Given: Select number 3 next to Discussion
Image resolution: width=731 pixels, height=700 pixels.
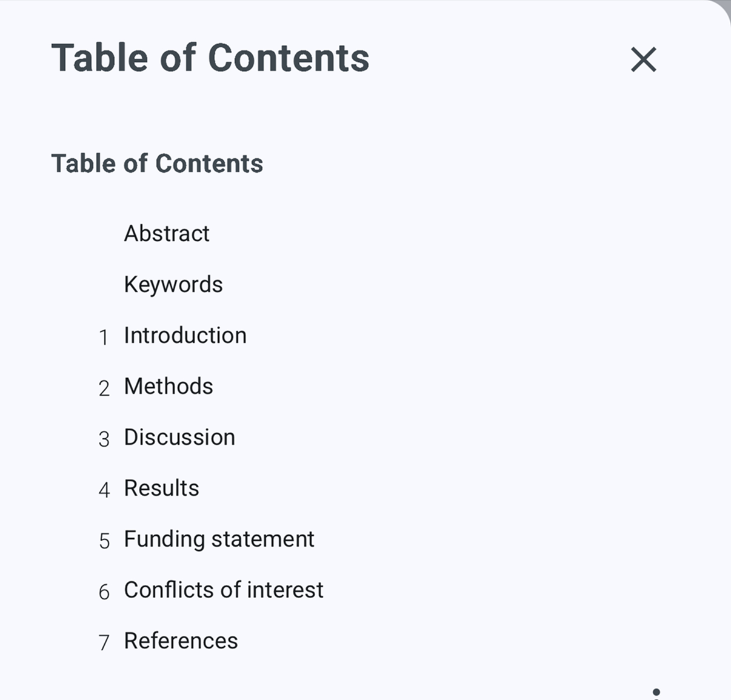Looking at the screenshot, I should 104,439.
